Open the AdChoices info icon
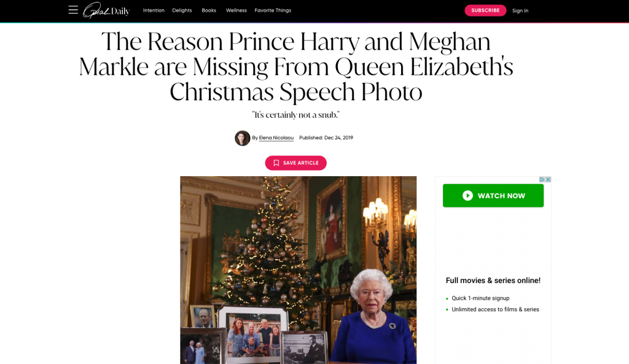The image size is (629, 364). 542,180
